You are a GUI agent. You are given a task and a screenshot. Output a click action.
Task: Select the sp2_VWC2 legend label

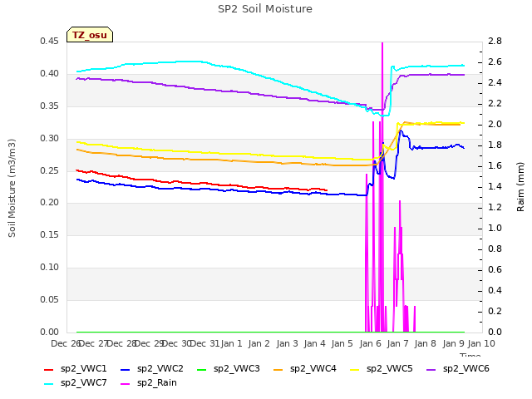(160, 369)
